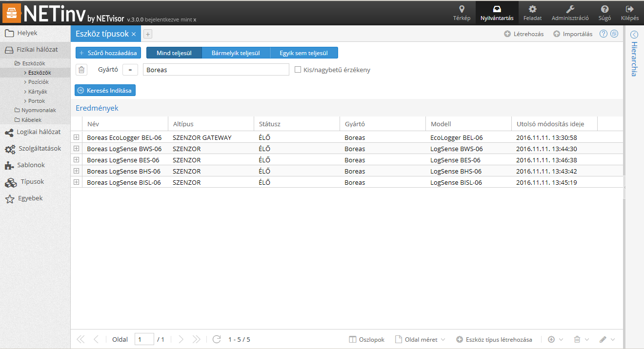Open the trash delete dropdown
Screen dimensions: 644x349
[582, 339]
